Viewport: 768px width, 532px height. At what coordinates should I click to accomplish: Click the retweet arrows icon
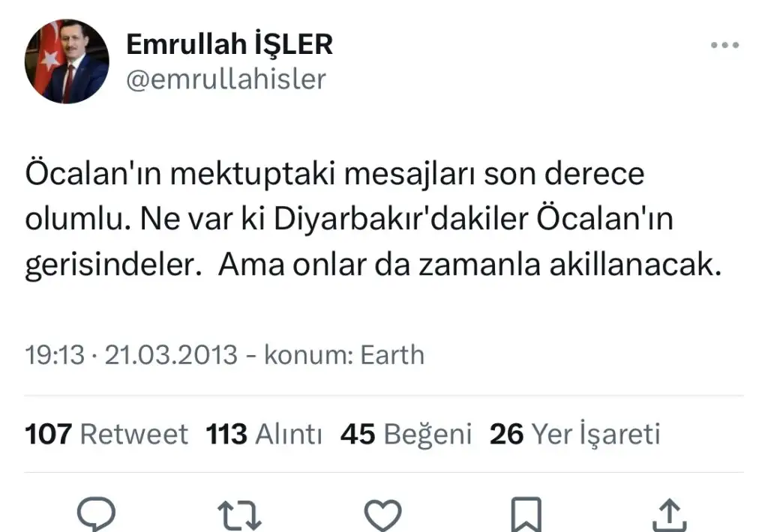click(x=239, y=516)
